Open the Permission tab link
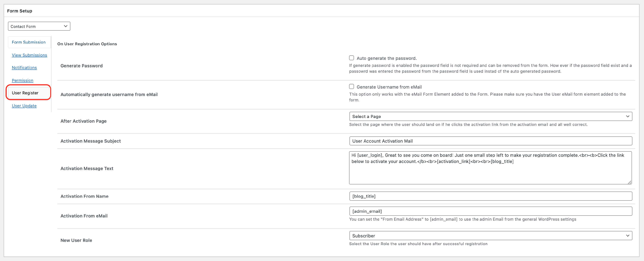Screen dimensions: 644x261 (x=23, y=80)
